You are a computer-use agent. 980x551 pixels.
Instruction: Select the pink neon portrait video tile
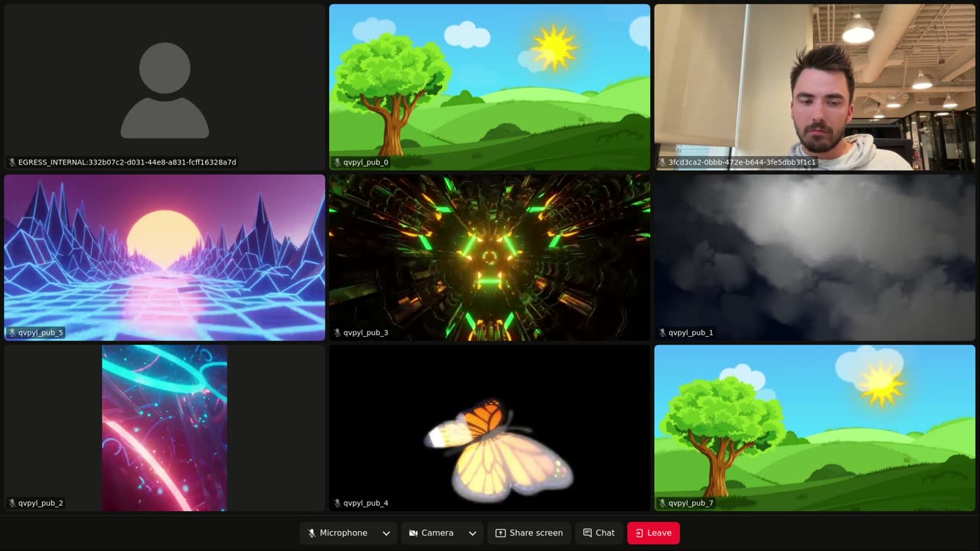click(165, 428)
